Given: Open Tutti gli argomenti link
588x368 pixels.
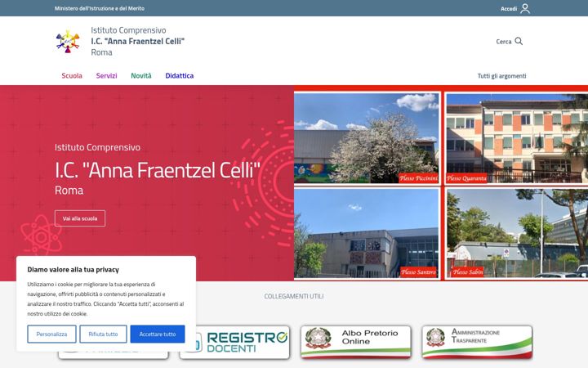Looking at the screenshot, I should point(501,76).
